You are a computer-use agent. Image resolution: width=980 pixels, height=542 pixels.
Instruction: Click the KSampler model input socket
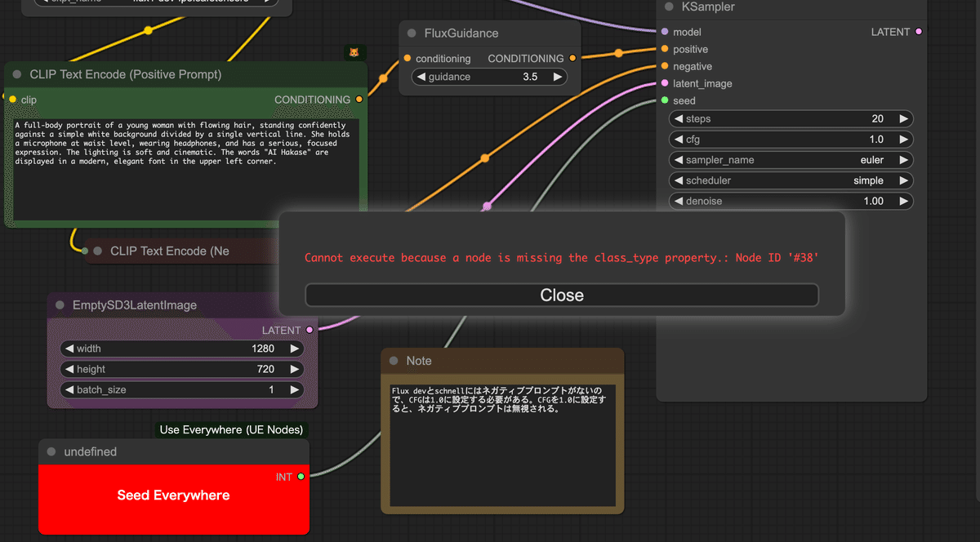(665, 32)
